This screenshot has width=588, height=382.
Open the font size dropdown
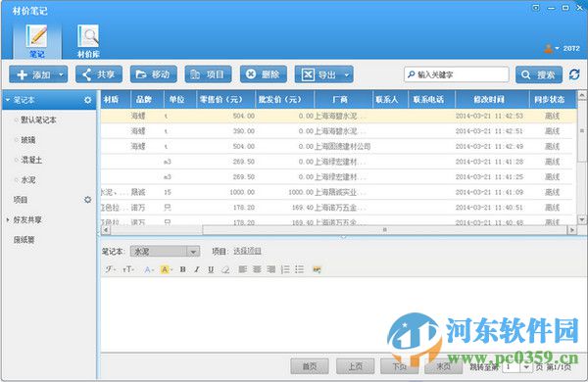tap(128, 269)
